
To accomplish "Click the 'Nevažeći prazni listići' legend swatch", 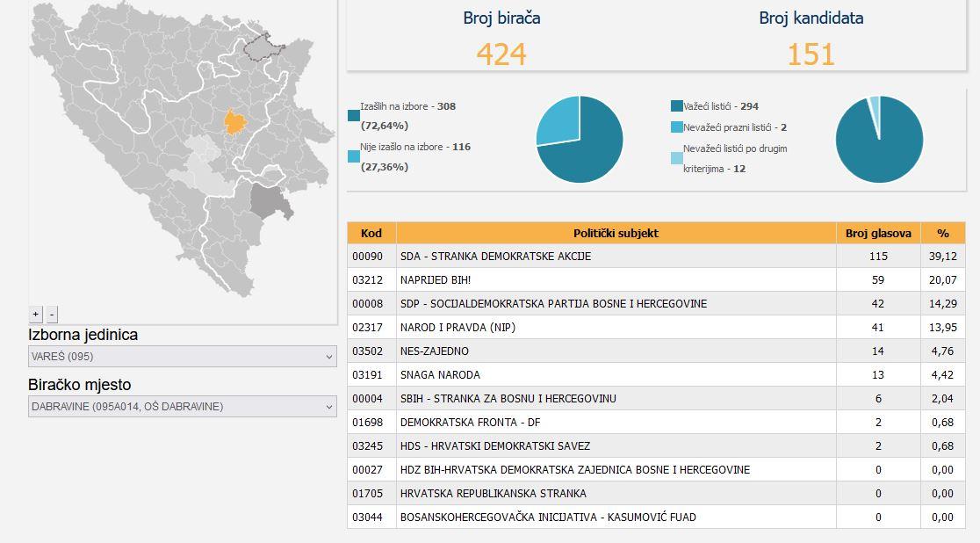I will [677, 127].
